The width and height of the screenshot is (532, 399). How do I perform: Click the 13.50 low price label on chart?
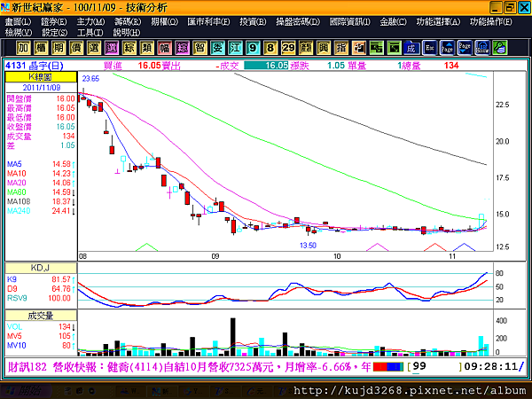point(308,246)
